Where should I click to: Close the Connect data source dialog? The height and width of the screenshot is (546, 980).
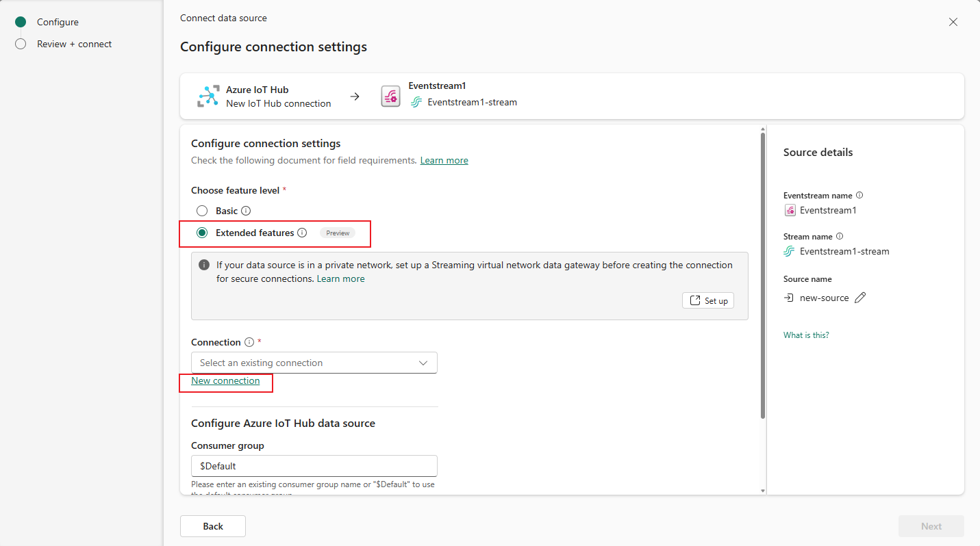(953, 22)
